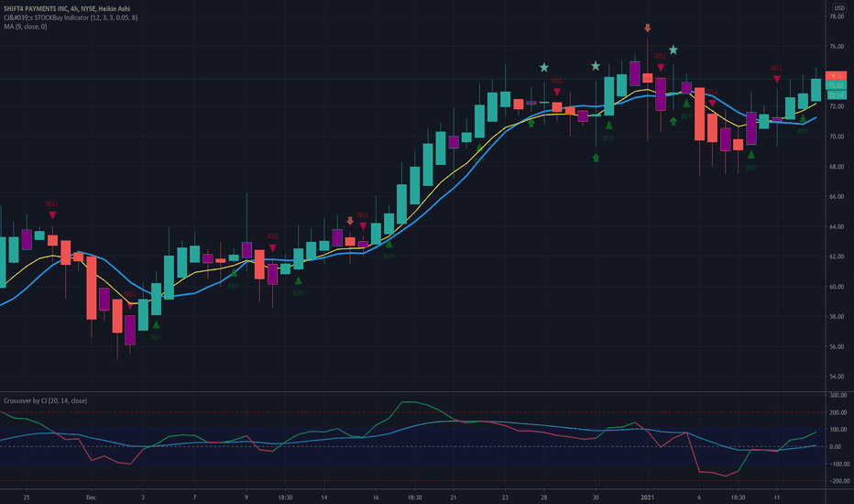Click the 76.00 price scale label

coord(837,47)
